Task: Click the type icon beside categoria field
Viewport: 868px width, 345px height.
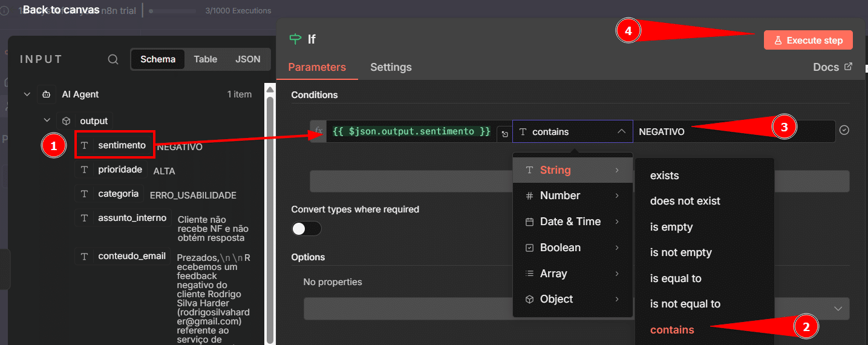Action: tap(85, 194)
